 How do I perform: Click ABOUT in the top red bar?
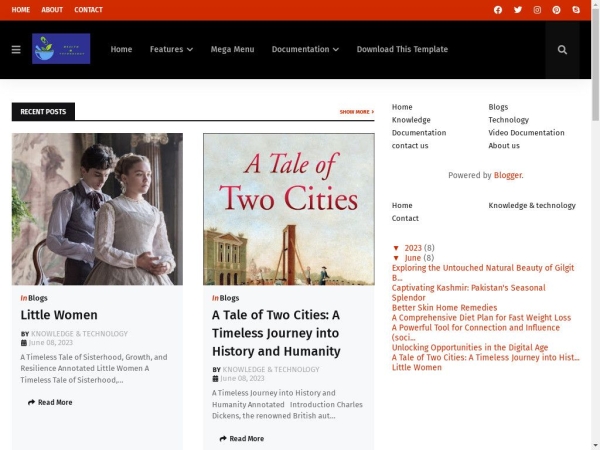[x=52, y=10]
